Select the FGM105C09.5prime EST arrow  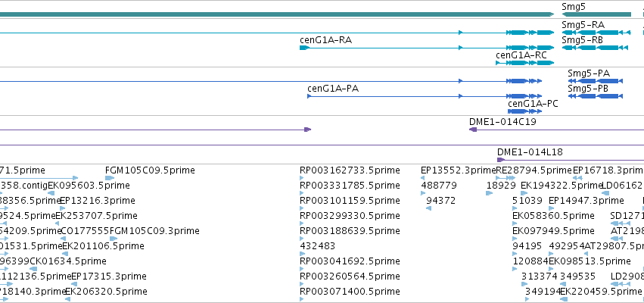click(x=110, y=178)
